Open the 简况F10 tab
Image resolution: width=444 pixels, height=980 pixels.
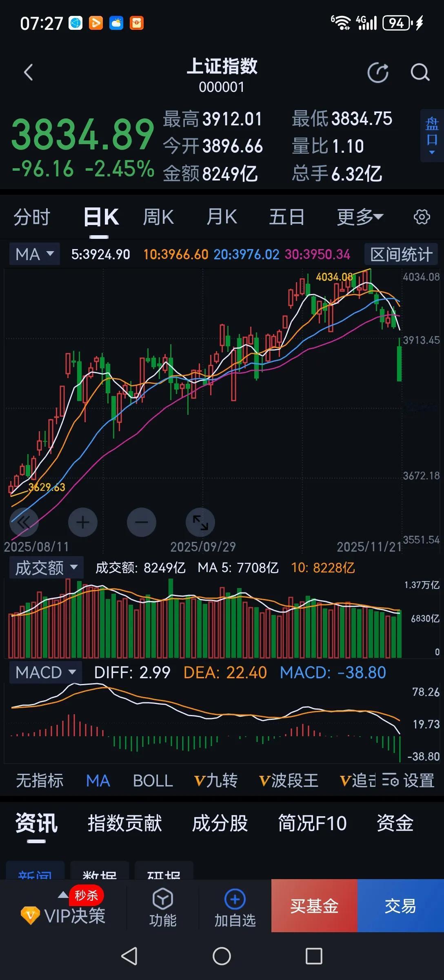click(x=312, y=822)
